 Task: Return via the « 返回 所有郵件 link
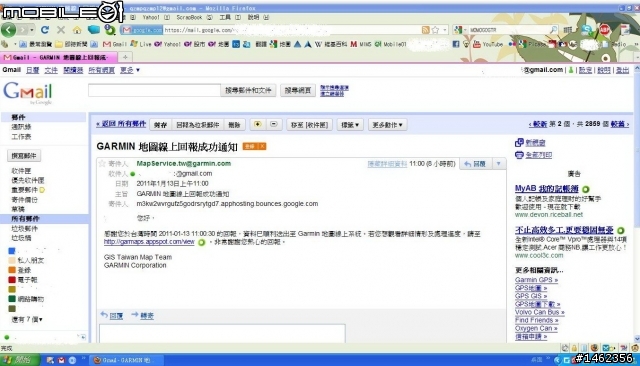121,124
